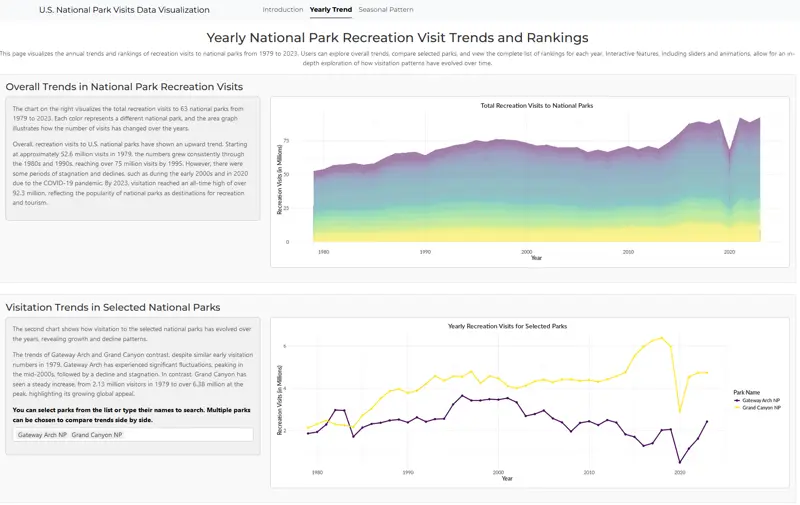800x505 pixels.
Task: Click the Overall Trends in National Park Recreation Visits heading
Action: [124, 87]
